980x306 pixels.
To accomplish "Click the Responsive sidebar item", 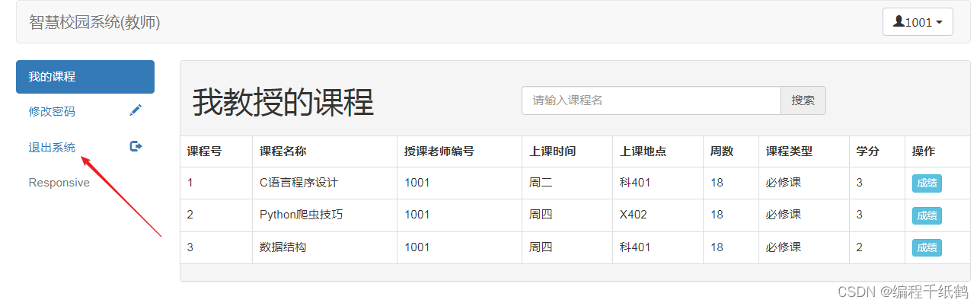I will [59, 183].
